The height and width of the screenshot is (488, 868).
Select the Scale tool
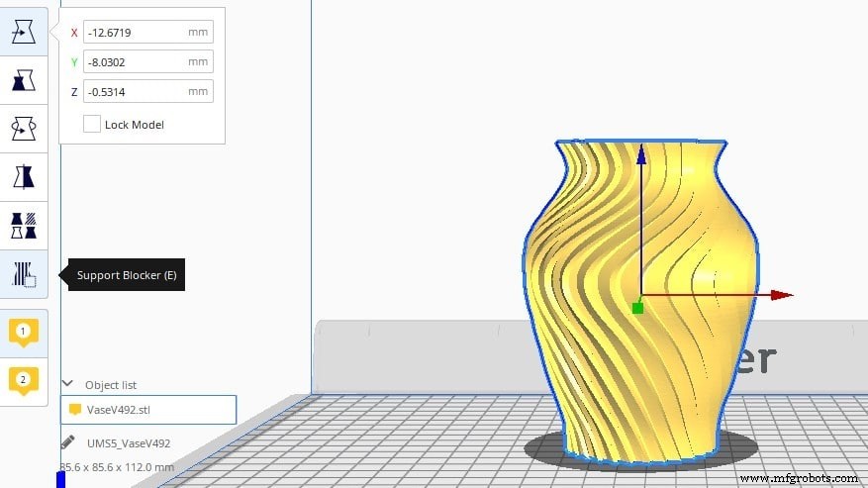click(24, 80)
